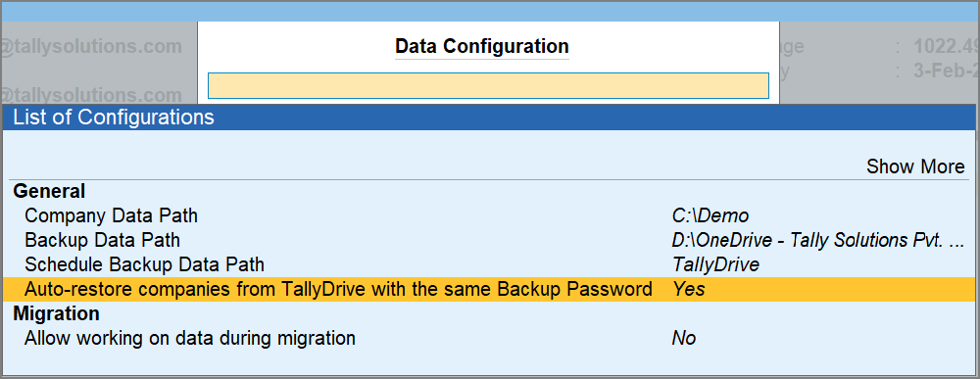Click the General section heading
The height and width of the screenshot is (379, 980).
tap(49, 191)
